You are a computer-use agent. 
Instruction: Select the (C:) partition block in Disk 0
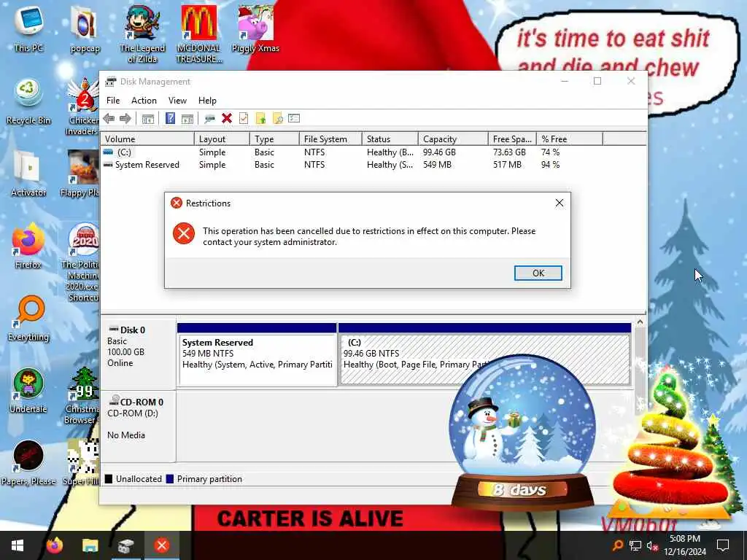pyautogui.click(x=484, y=355)
